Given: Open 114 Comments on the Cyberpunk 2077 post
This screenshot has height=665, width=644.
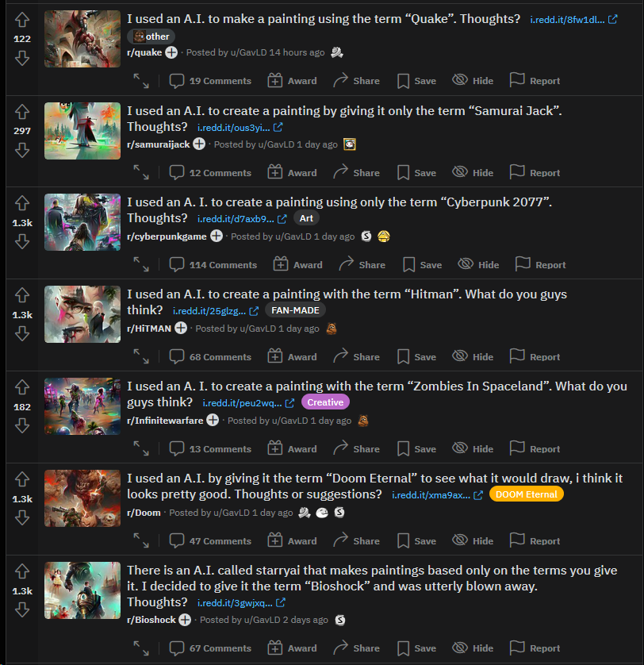Looking at the screenshot, I should (x=213, y=264).
